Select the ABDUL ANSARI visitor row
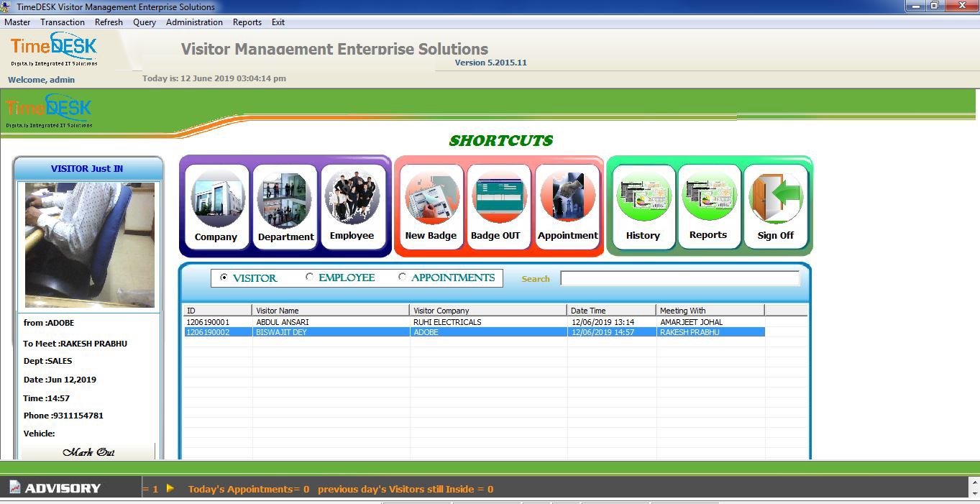 tap(283, 322)
